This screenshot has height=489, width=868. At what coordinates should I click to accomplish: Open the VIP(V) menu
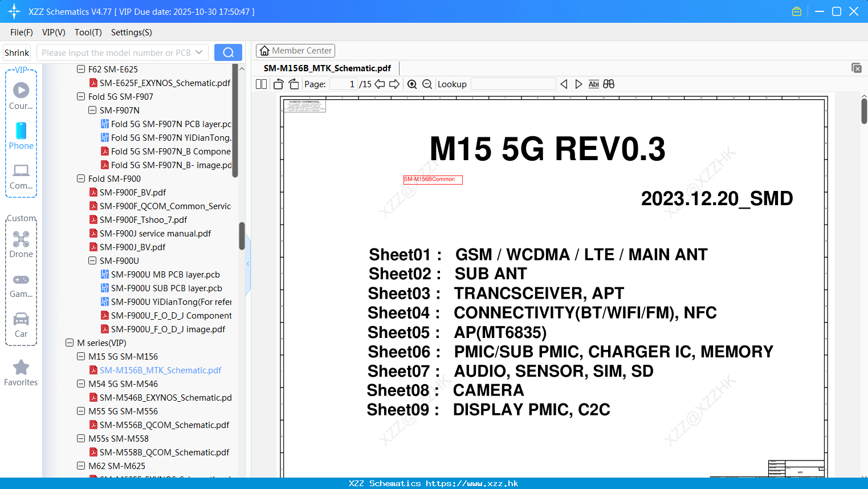54,32
